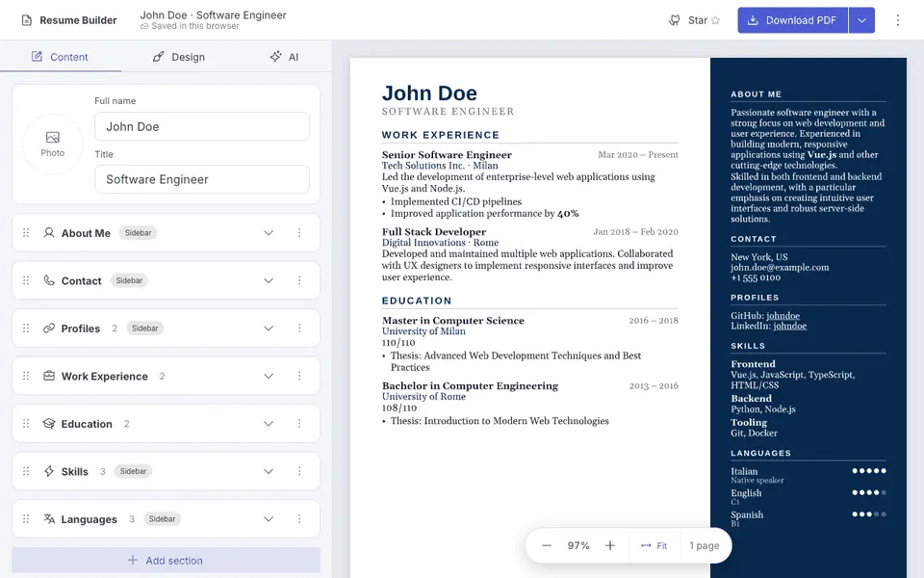924x578 pixels.
Task: Click the drag handle of Contact section
Action: click(26, 280)
